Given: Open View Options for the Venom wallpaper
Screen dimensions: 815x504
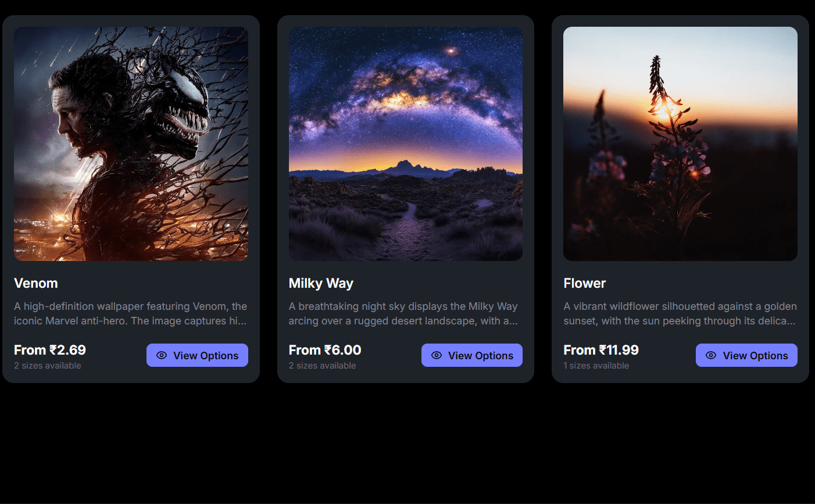Looking at the screenshot, I should tap(197, 355).
